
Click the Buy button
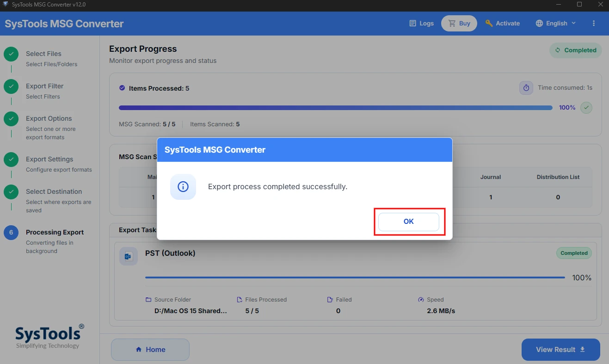coord(459,23)
